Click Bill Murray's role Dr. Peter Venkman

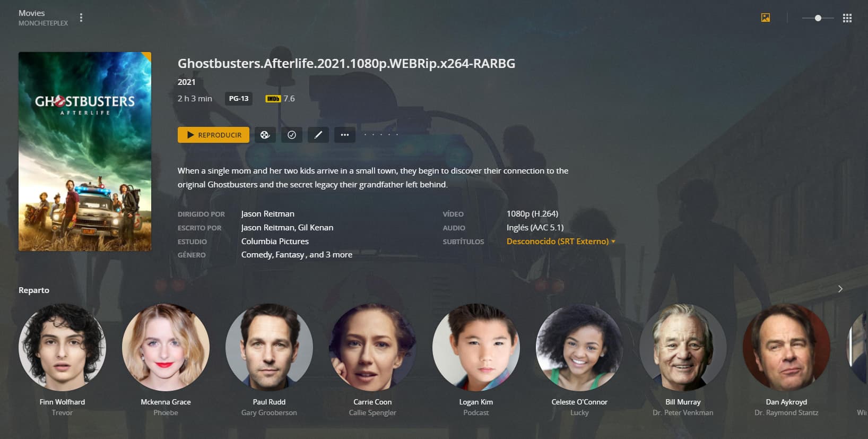683,412
